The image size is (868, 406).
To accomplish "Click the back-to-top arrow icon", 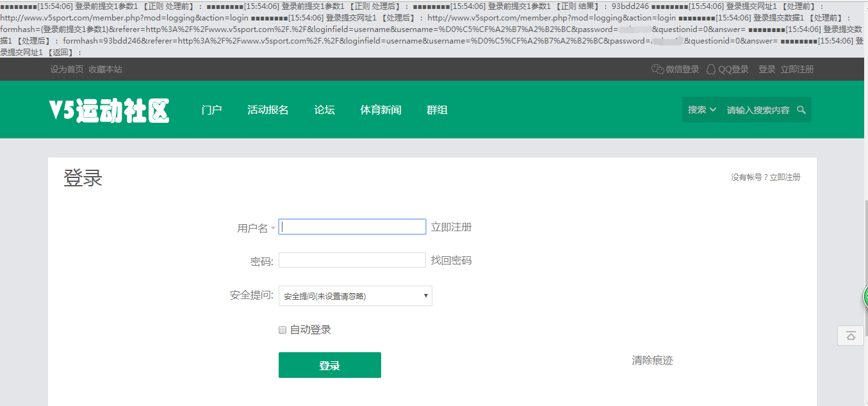I will point(851,336).
